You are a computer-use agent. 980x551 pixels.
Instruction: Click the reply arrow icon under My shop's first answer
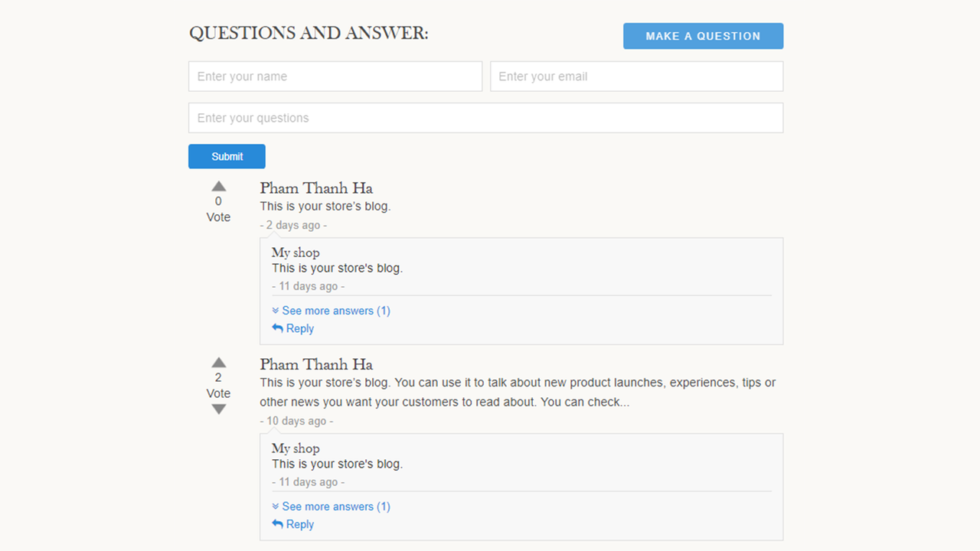pyautogui.click(x=276, y=328)
